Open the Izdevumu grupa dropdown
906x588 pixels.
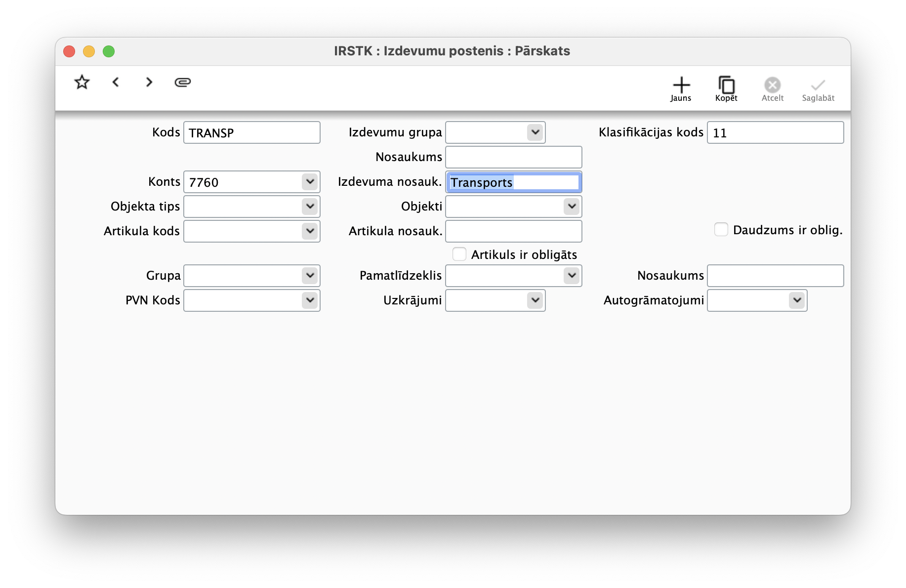click(535, 132)
